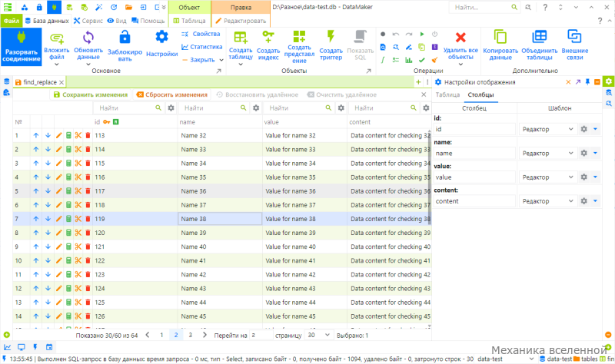615x364 pixels.
Task: Expand arrow next to Закрыть
Action: [x=221, y=60]
